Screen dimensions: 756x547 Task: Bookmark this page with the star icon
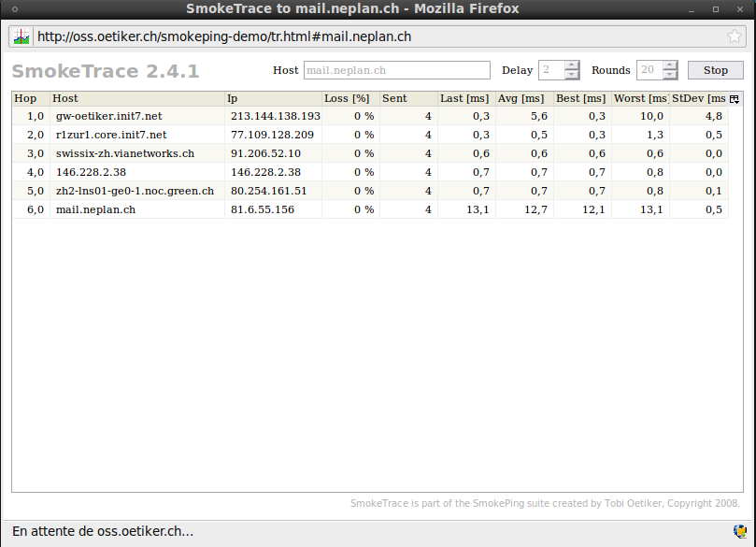point(735,37)
